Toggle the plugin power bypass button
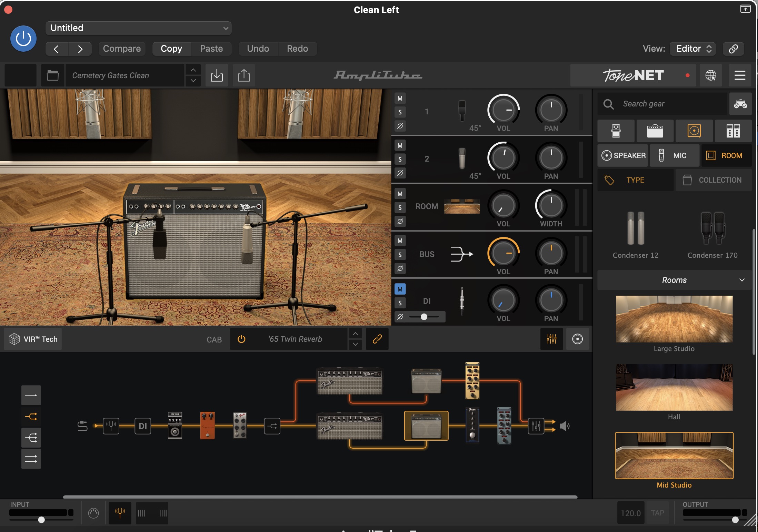 point(23,39)
